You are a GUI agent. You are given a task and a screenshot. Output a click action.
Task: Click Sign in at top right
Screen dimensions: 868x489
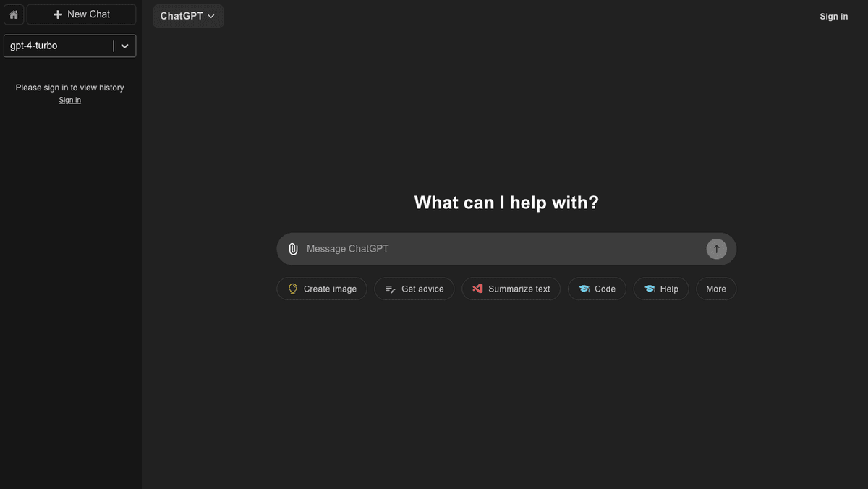833,17
